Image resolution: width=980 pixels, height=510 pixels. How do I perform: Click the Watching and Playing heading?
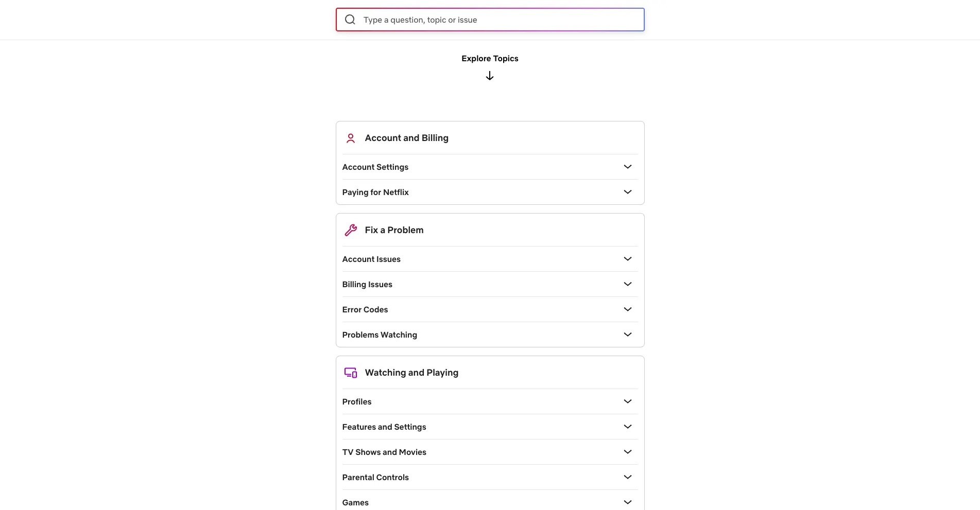coord(411,372)
